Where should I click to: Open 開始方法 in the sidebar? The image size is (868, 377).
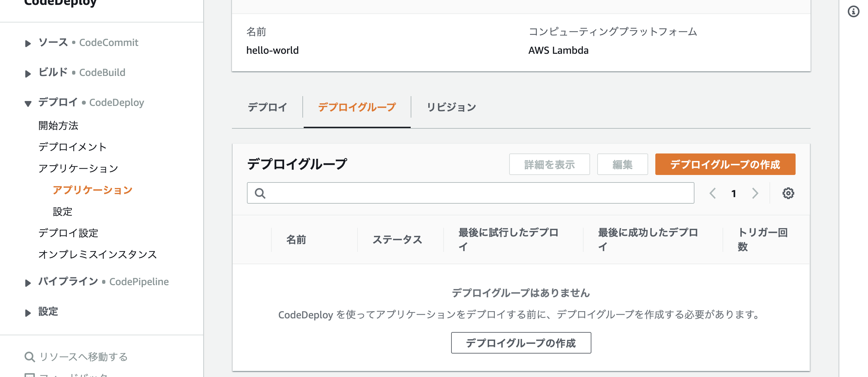point(58,126)
